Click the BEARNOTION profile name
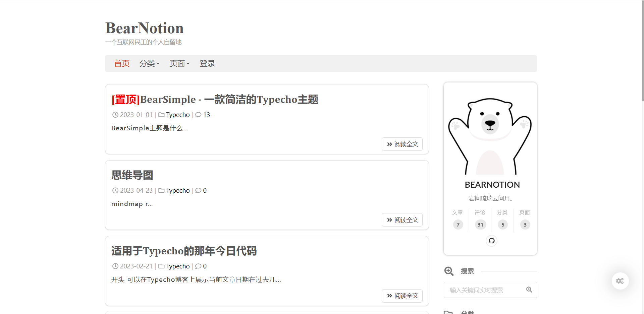Viewport: 644px width, 314px height. point(492,185)
